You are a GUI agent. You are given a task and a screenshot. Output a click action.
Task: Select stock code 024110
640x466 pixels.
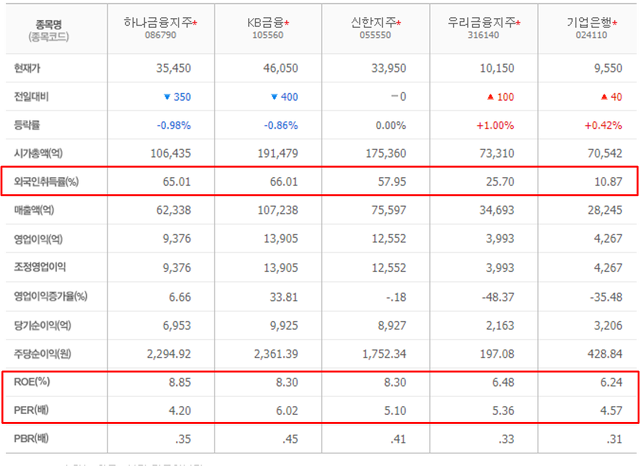(591, 35)
